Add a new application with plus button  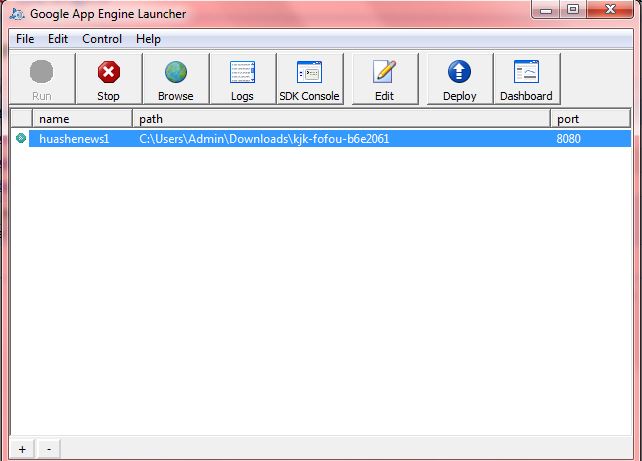point(23,449)
